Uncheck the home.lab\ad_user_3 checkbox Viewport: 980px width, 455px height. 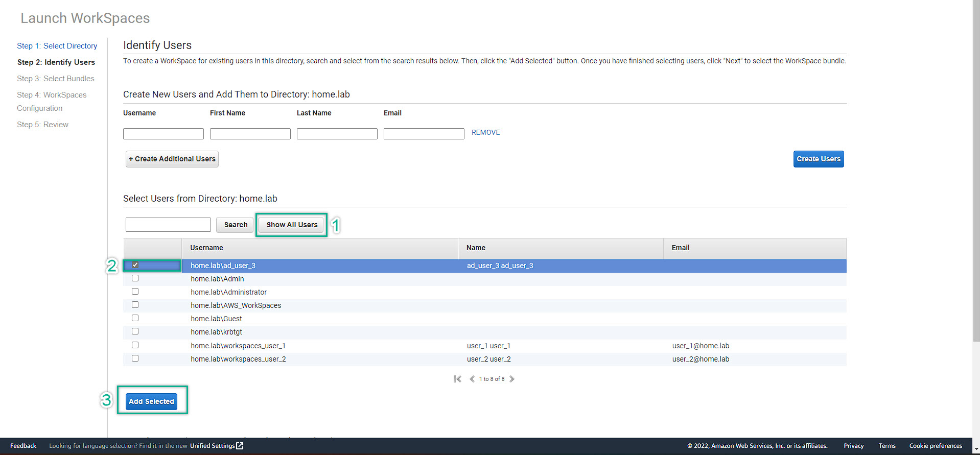click(135, 265)
